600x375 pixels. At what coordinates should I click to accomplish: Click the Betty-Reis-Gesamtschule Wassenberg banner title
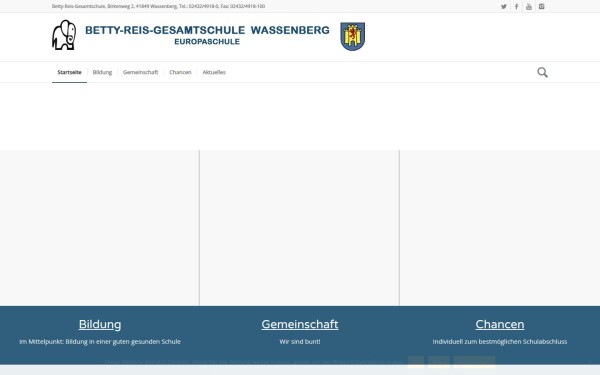tap(207, 30)
